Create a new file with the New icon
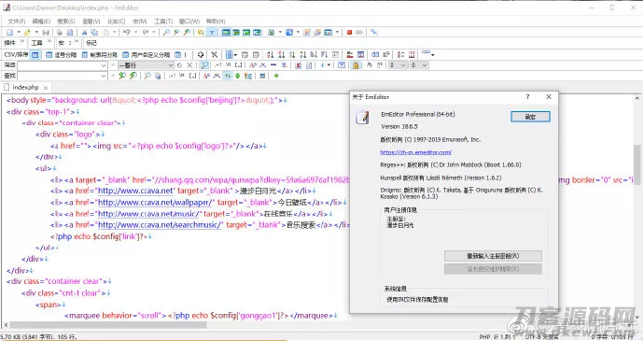 point(10,32)
